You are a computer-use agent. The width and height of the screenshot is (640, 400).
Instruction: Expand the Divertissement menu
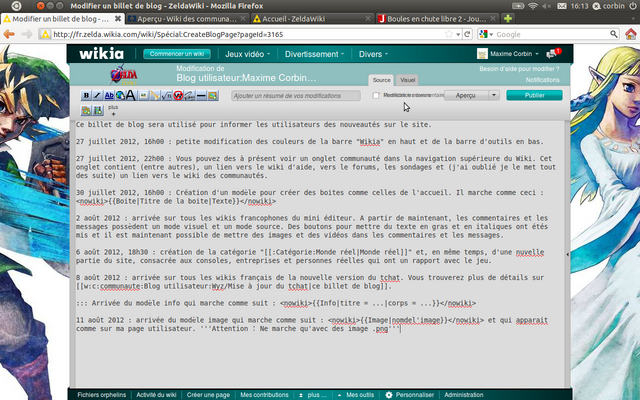pyautogui.click(x=314, y=54)
